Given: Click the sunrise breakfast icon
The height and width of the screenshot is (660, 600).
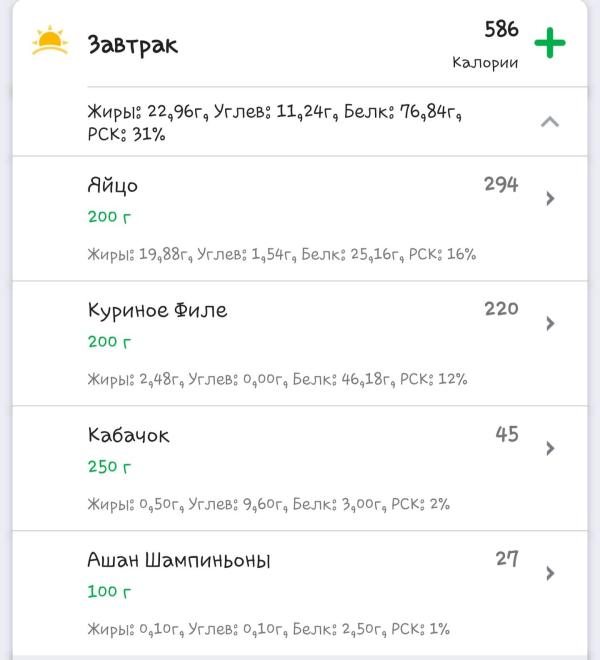Looking at the screenshot, I should (49, 42).
